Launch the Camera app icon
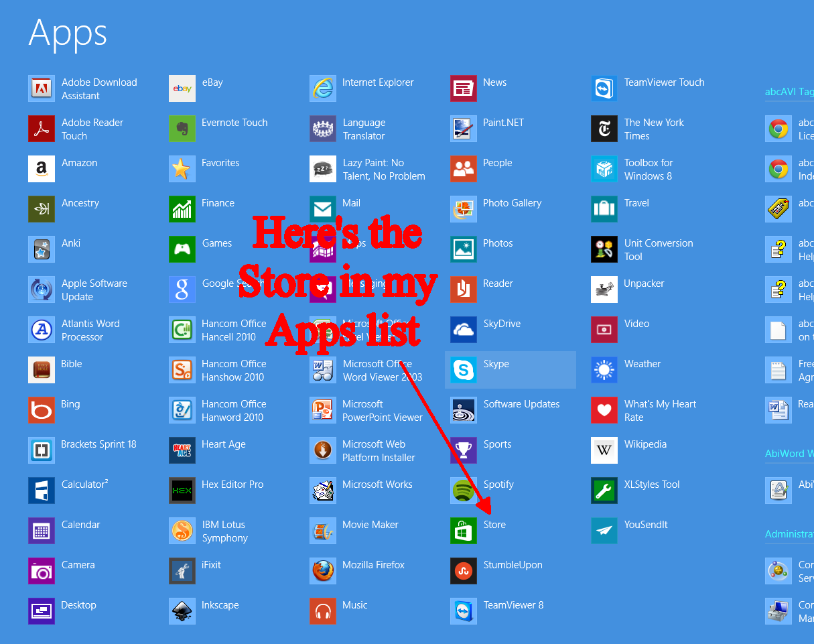 pos(42,571)
